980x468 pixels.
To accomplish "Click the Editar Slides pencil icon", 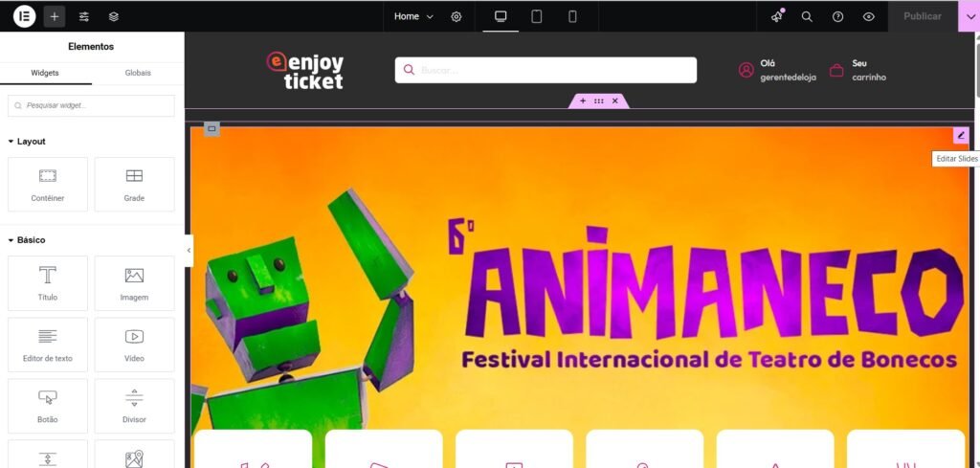I will point(961,135).
